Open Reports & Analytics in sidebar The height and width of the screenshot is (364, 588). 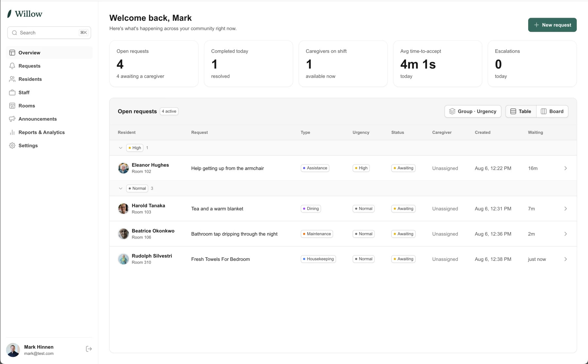[49, 132]
